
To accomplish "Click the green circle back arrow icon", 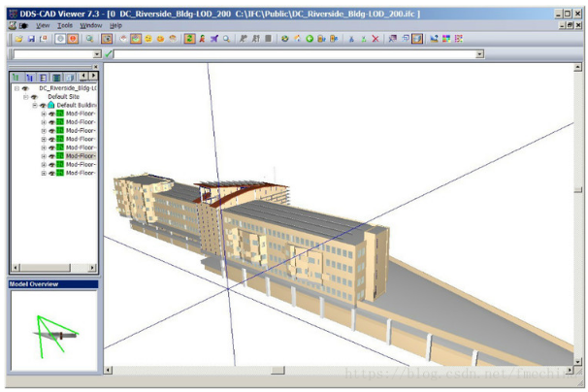I will tap(310, 39).
